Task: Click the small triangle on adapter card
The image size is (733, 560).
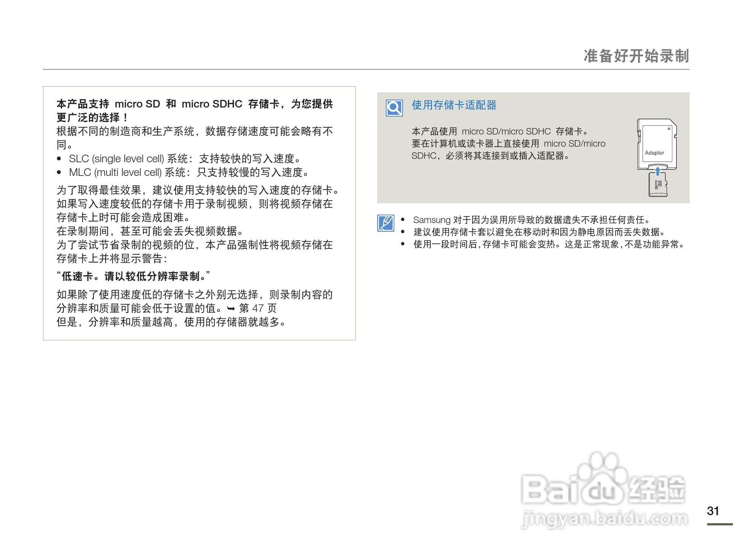Action: coord(669,128)
